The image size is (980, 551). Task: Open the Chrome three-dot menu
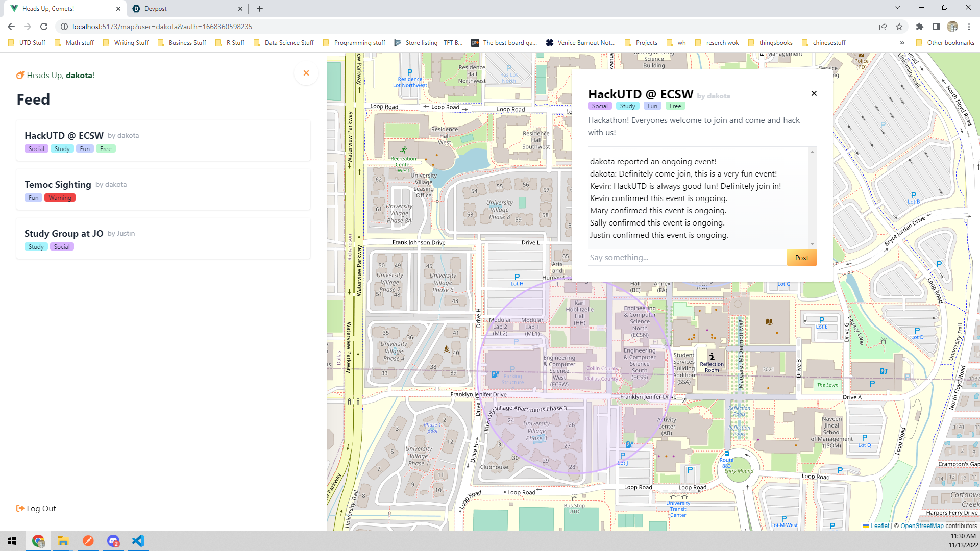[x=969, y=27]
